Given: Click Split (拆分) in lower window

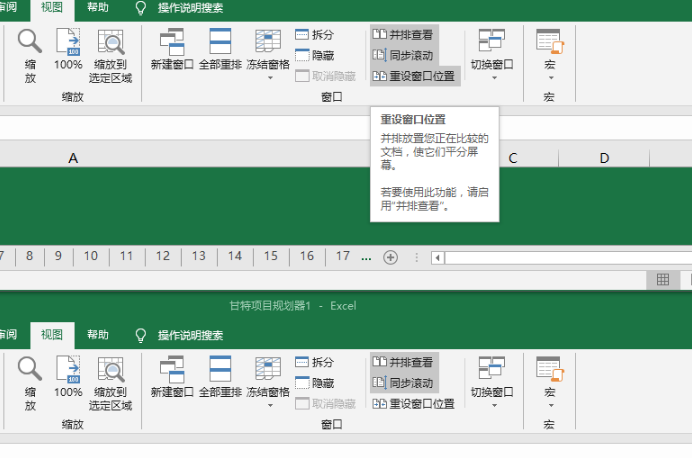Looking at the screenshot, I should click(x=314, y=362).
